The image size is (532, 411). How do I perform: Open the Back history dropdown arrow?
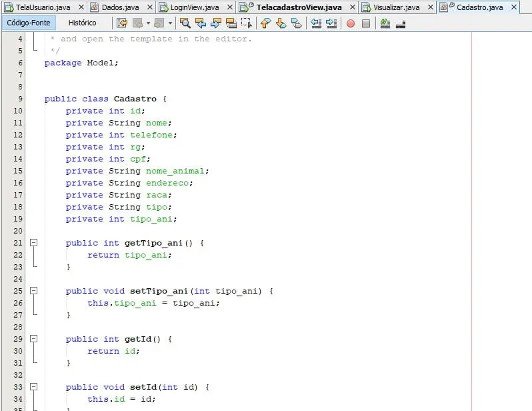point(148,23)
